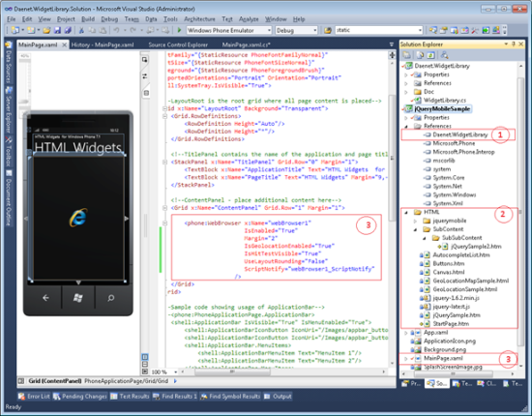Close the MainPage.xaml tab
532x416 pixels.
point(64,45)
